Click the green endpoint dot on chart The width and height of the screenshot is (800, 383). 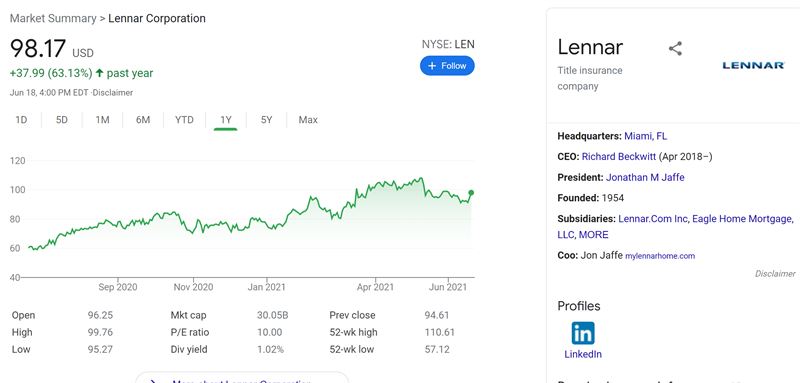point(471,193)
